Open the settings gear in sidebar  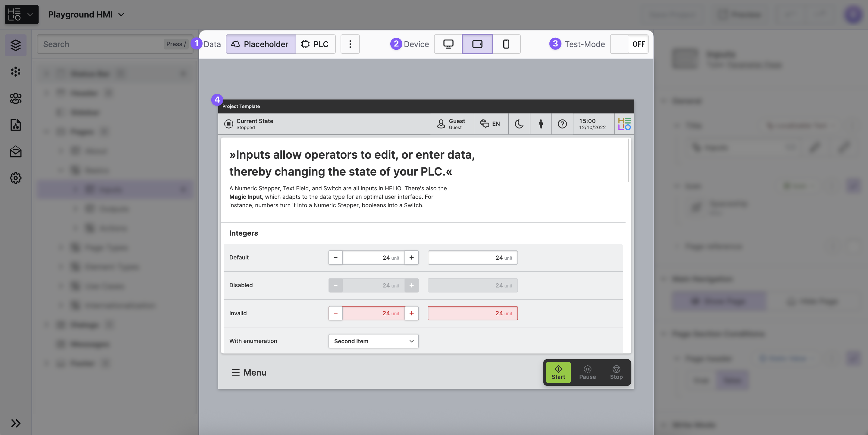(x=15, y=178)
